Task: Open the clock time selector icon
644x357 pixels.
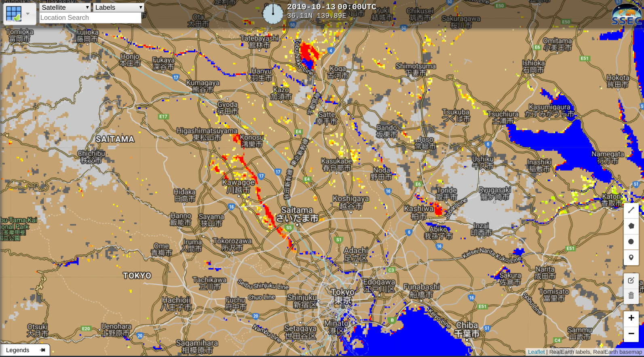Action: (x=273, y=13)
